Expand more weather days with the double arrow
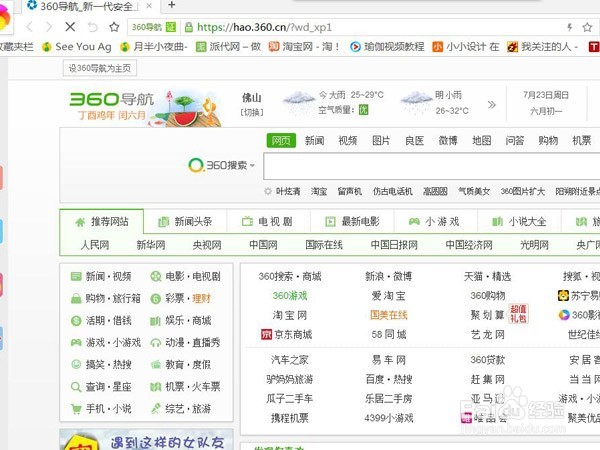 [492, 104]
